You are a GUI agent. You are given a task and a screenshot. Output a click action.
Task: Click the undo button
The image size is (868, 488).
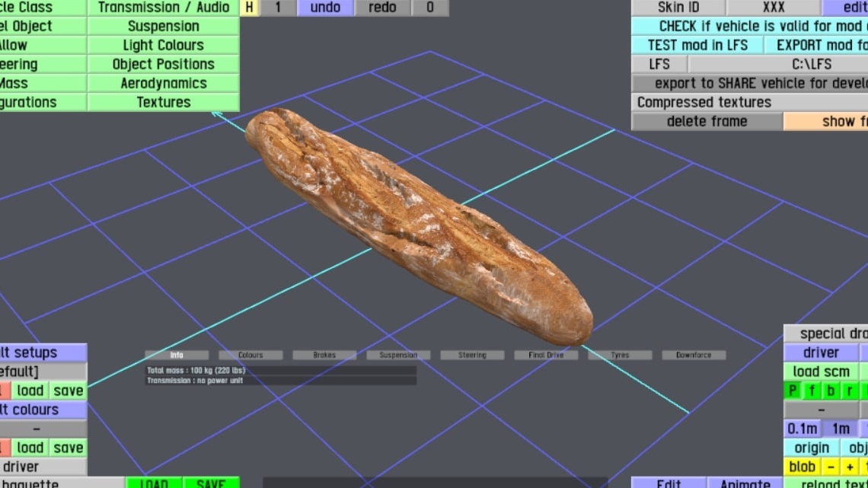[x=325, y=7]
